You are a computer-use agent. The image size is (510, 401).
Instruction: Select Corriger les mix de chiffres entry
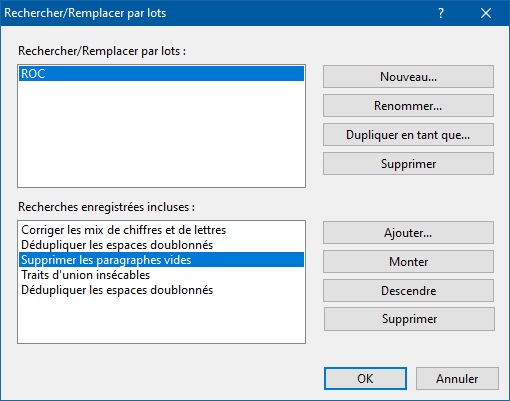(x=161, y=230)
